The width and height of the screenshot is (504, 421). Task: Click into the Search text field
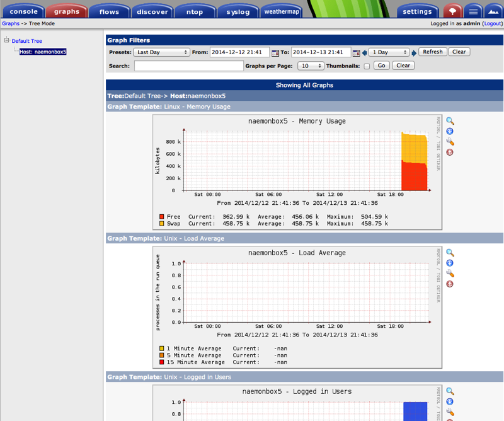[x=188, y=66]
